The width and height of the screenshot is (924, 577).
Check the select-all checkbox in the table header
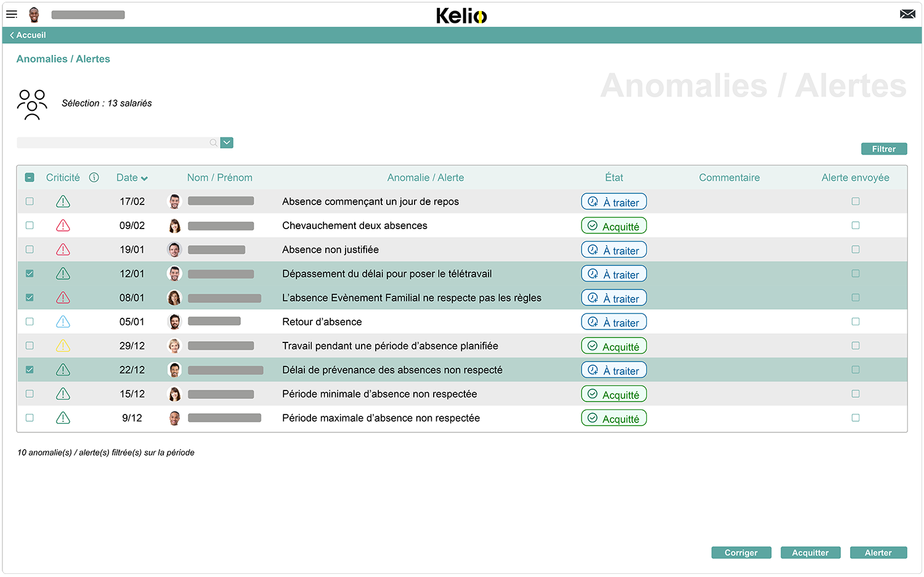click(29, 177)
